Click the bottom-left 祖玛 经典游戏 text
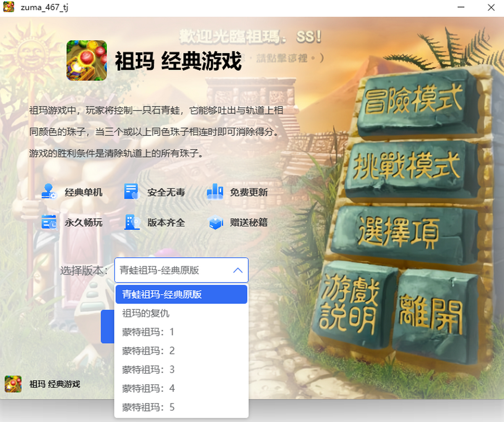The image size is (504, 422). click(55, 384)
